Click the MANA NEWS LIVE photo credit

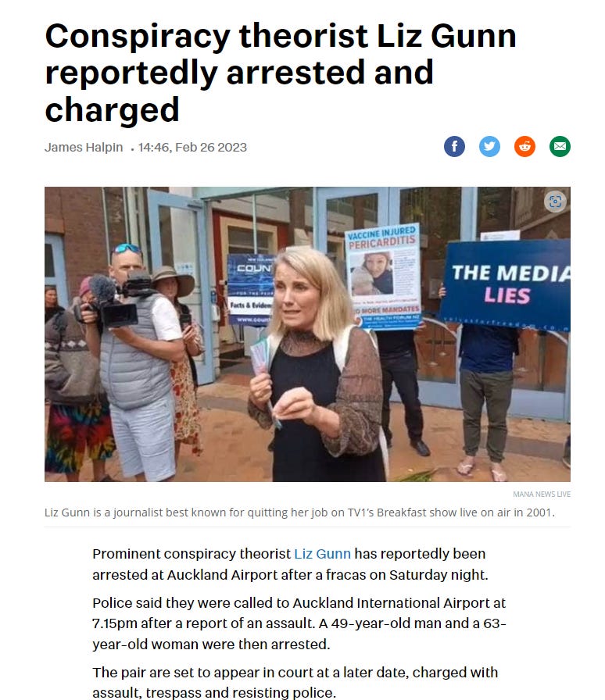(542, 494)
